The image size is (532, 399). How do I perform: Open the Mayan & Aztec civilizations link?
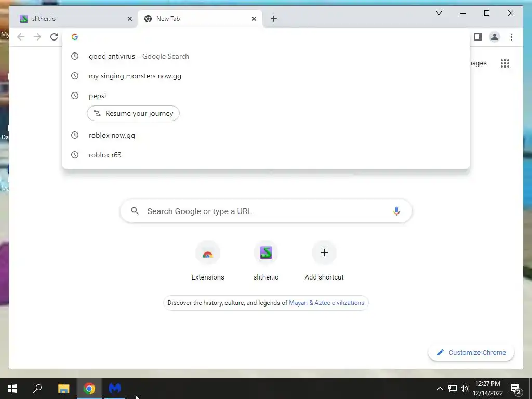point(326,303)
